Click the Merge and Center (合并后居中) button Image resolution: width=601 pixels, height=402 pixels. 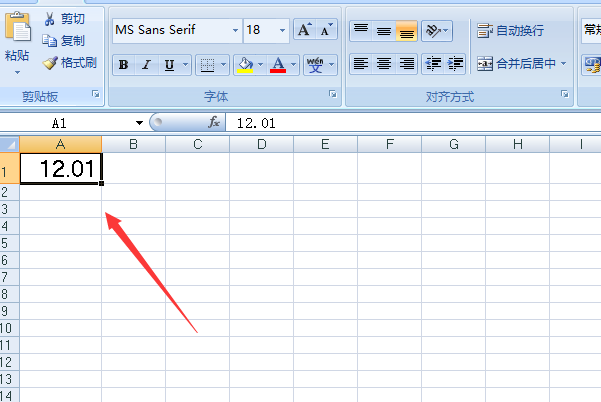click(x=520, y=64)
